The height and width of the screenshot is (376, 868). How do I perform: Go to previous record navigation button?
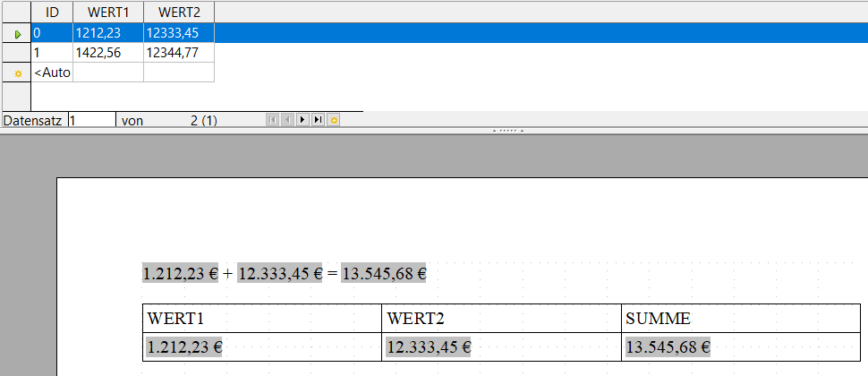click(x=287, y=120)
